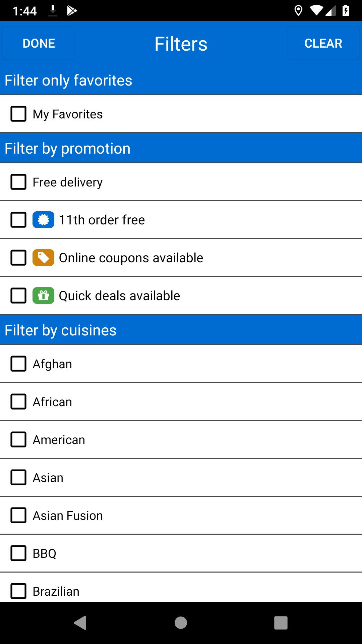The height and width of the screenshot is (644, 362).
Task: Tap the Asian Fusion cuisine label
Action: point(68,516)
